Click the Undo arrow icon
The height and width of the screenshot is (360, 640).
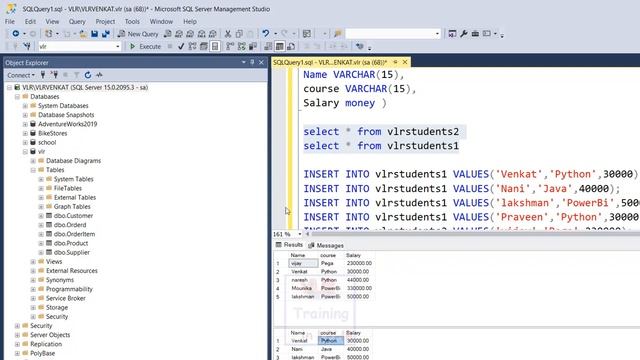pyautogui.click(x=266, y=34)
